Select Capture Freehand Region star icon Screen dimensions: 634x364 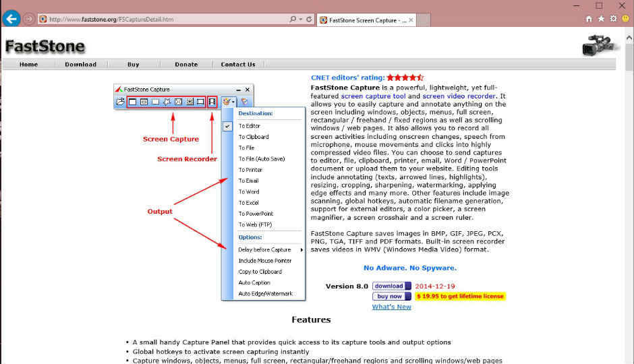[x=167, y=102]
